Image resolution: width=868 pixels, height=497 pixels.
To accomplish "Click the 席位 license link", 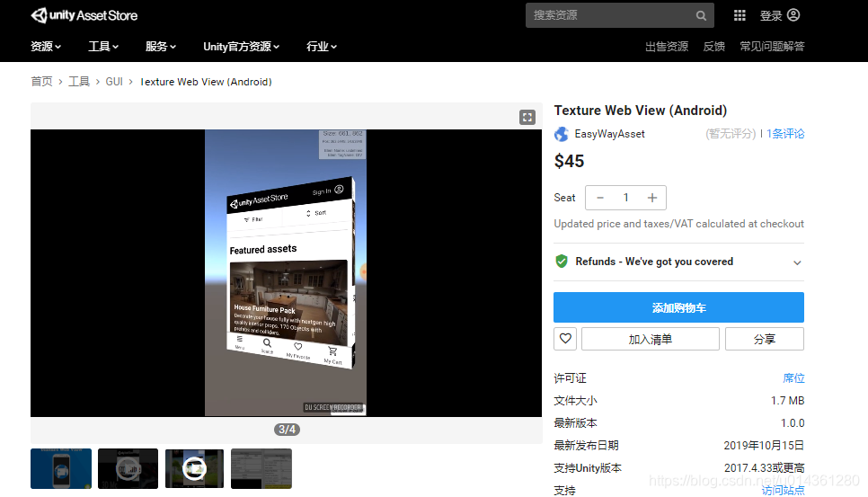I will (x=793, y=378).
